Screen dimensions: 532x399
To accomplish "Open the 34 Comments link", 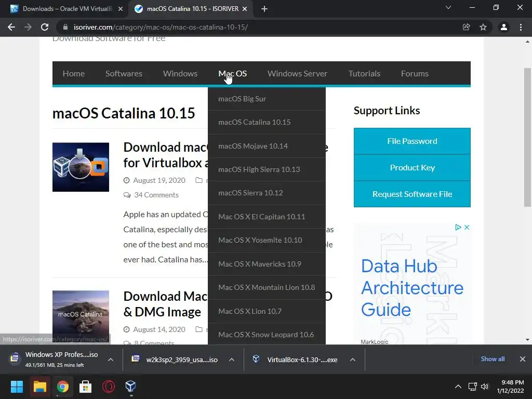I will coord(156,195).
